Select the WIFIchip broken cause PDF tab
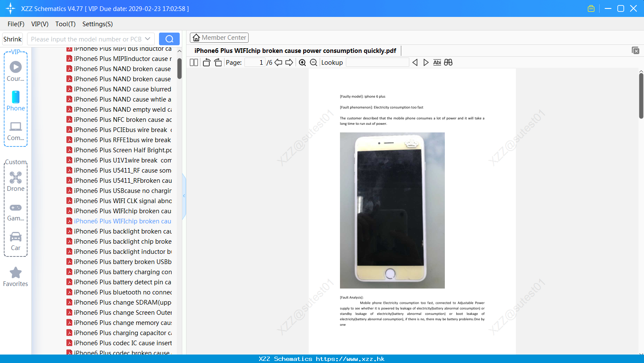 295,51
